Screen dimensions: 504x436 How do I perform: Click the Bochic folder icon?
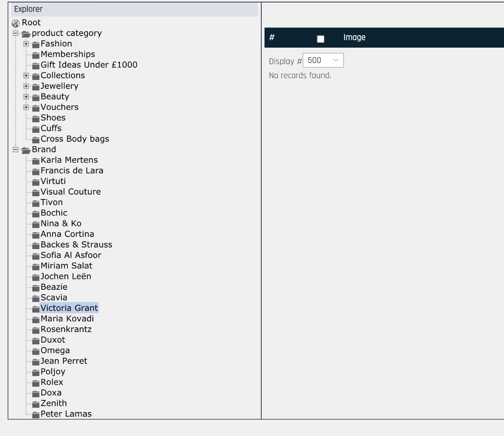click(x=36, y=214)
